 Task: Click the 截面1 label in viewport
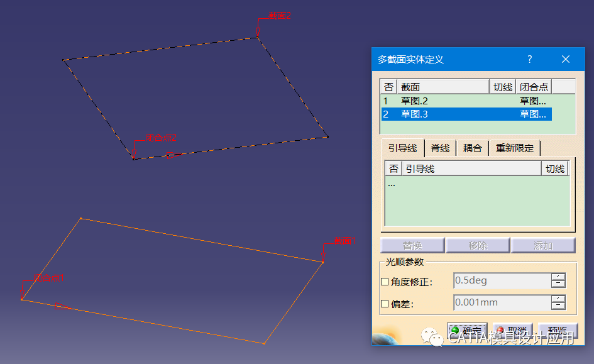click(344, 241)
